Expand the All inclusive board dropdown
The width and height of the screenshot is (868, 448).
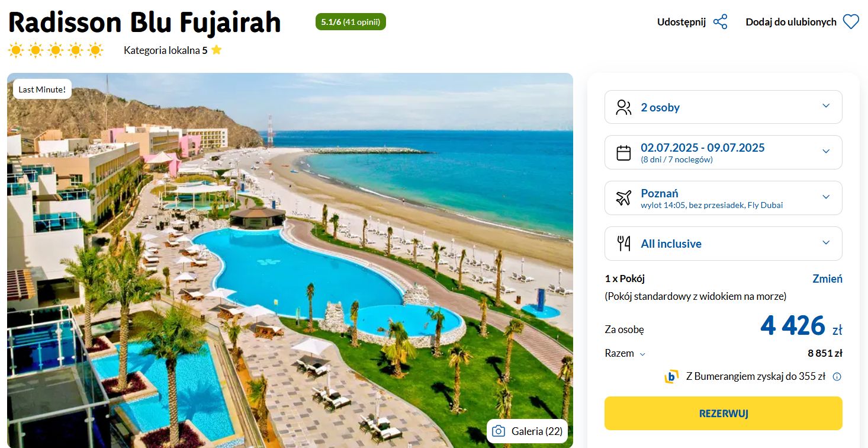point(723,244)
